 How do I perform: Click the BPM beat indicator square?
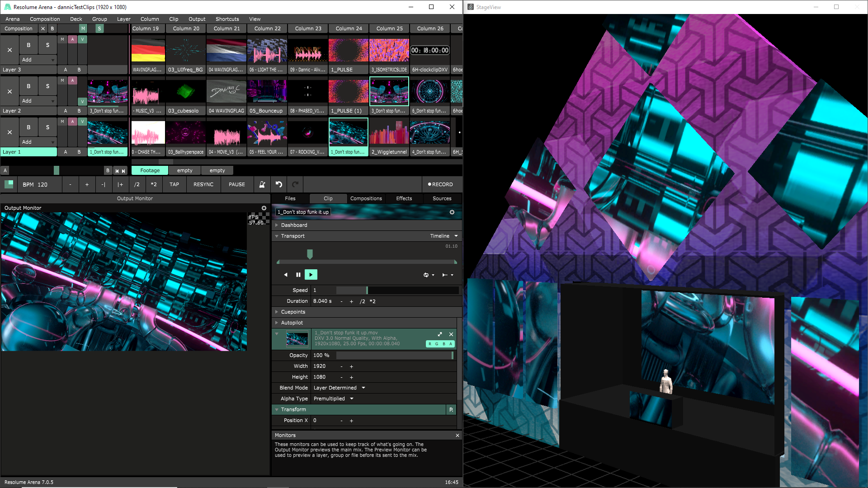[x=9, y=184]
